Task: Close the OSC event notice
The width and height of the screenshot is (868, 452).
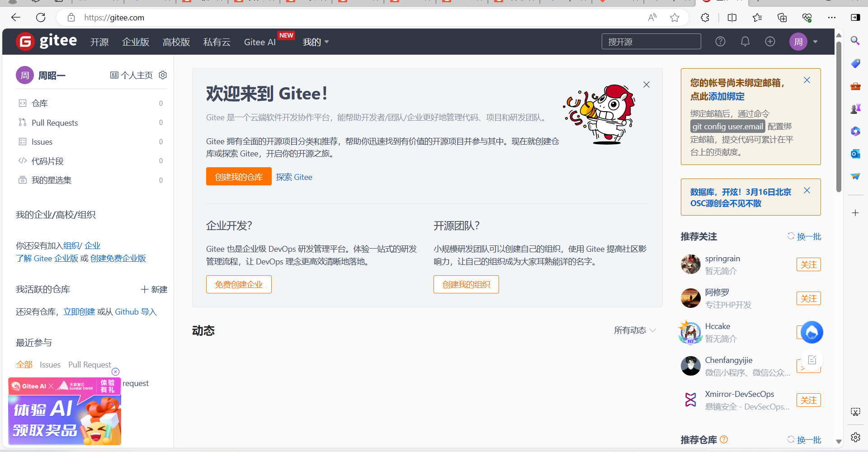Action: (x=807, y=190)
